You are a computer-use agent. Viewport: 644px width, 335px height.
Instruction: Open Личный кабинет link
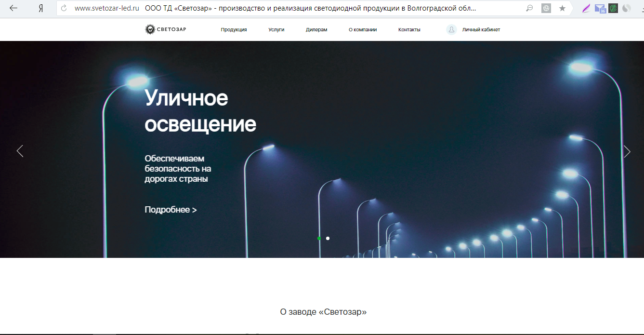tap(481, 30)
